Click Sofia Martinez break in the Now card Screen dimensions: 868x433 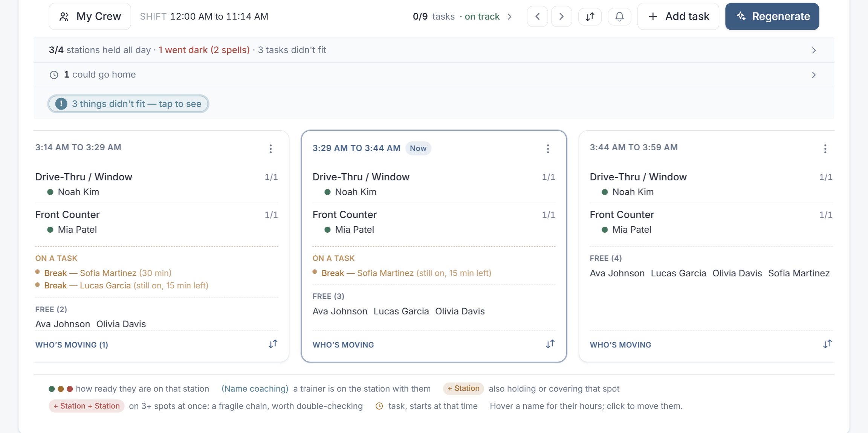pos(406,273)
